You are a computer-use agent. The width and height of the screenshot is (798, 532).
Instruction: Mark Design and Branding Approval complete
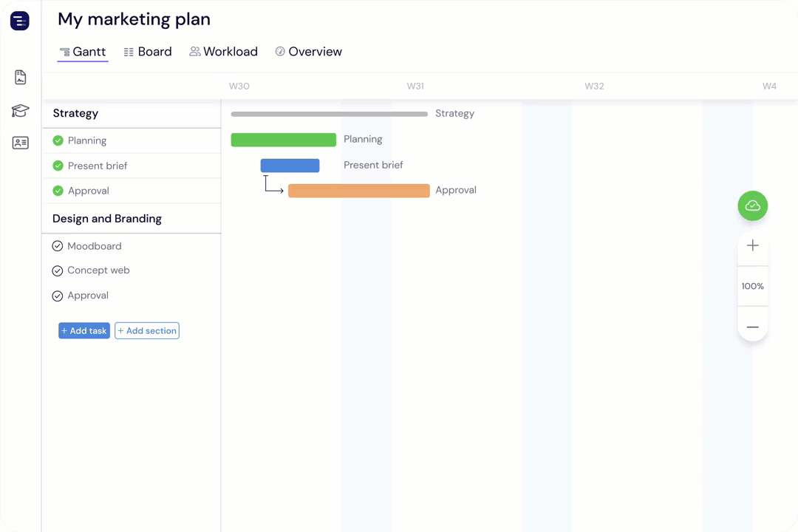pos(58,296)
